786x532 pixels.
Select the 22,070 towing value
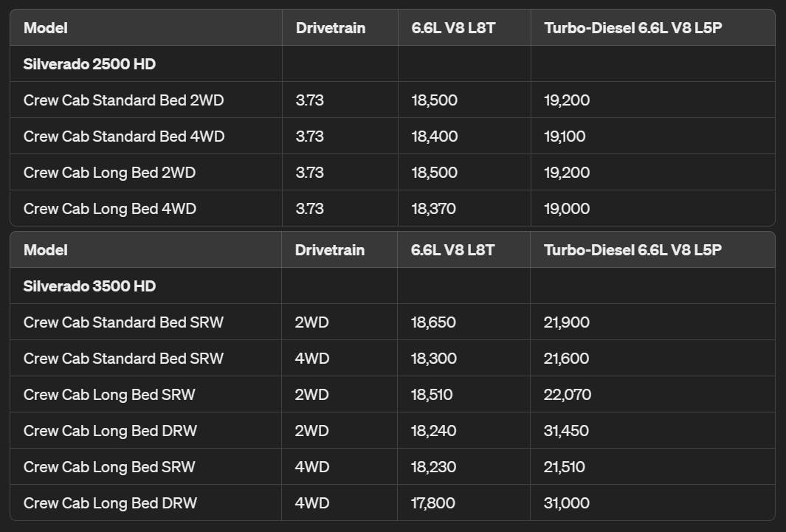point(568,394)
